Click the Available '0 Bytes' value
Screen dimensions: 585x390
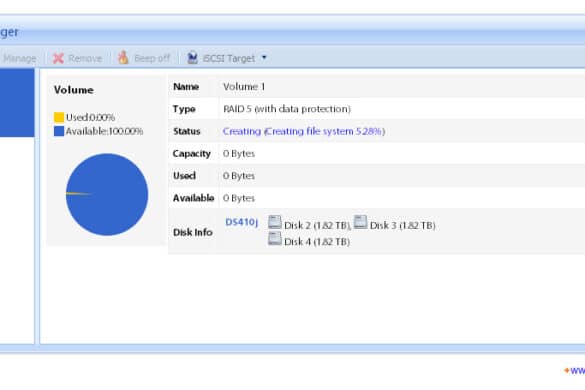[239, 198]
